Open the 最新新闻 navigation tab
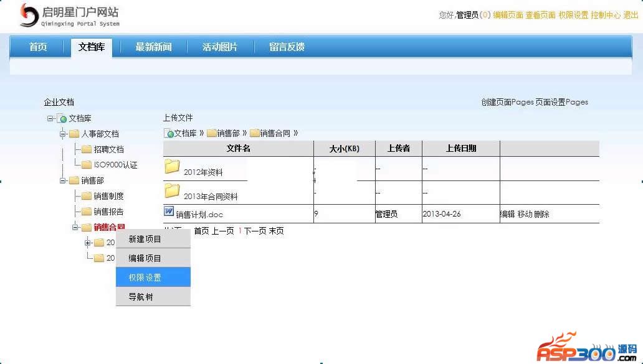643x364 pixels. [x=153, y=47]
